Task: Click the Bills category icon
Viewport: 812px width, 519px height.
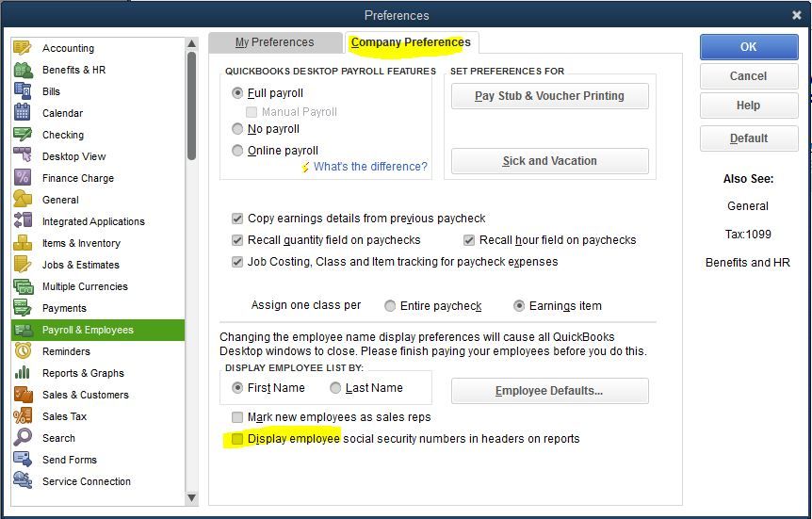Action: click(x=23, y=91)
